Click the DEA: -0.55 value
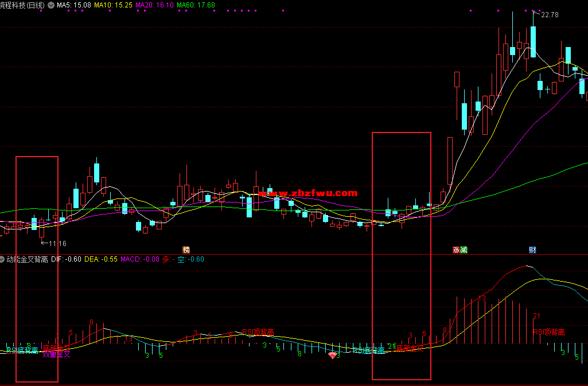 pyautogui.click(x=101, y=259)
